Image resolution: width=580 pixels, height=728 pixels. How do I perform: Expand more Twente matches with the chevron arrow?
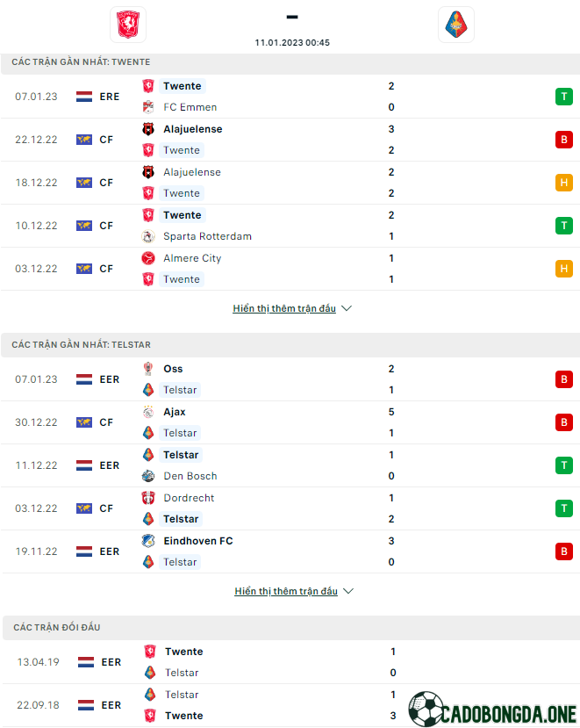point(347,308)
